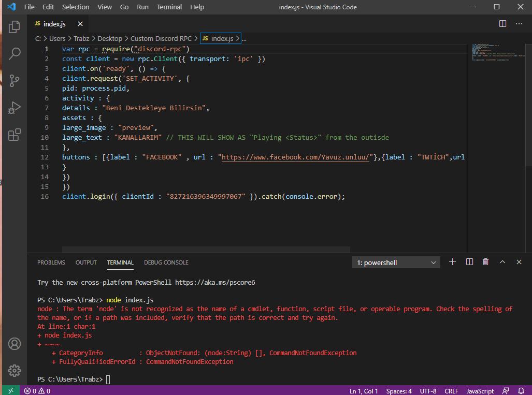532x395 pixels.
Task: Switch to the OUTPUT panel tab
Action: coord(86,262)
